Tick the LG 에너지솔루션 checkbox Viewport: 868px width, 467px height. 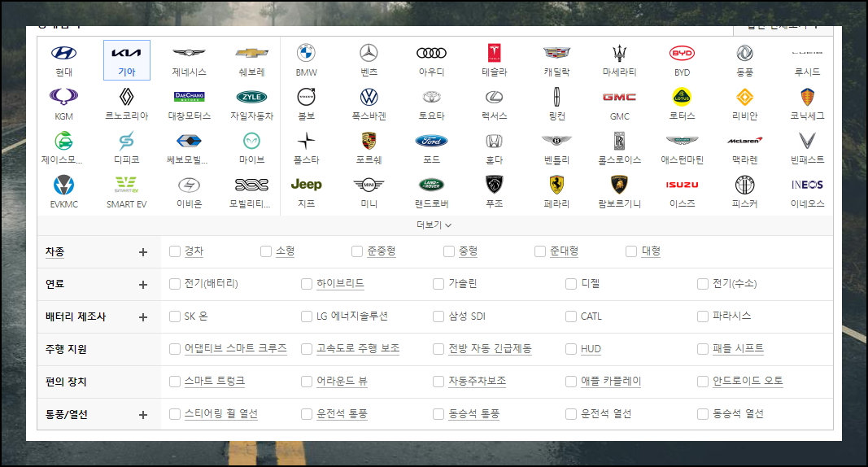point(307,316)
